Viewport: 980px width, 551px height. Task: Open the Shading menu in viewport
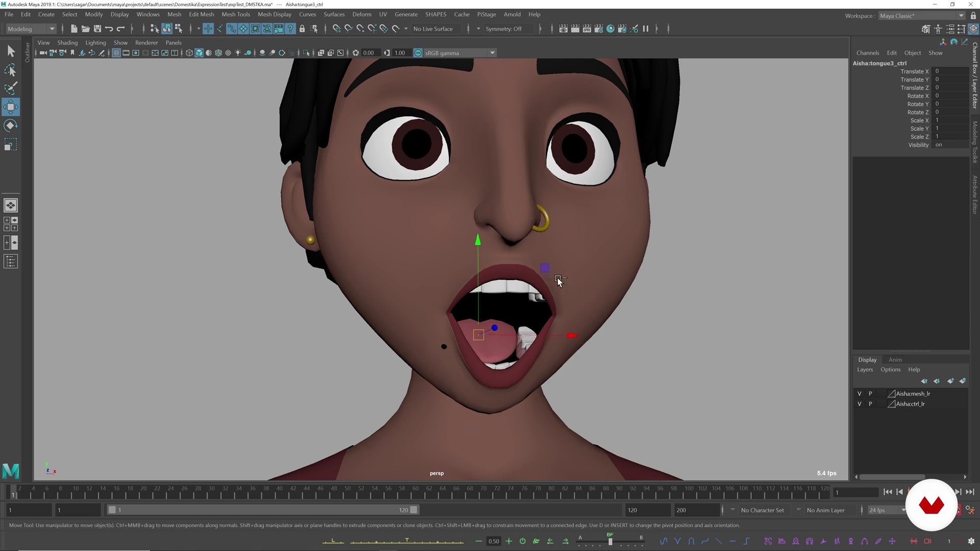pos(68,42)
